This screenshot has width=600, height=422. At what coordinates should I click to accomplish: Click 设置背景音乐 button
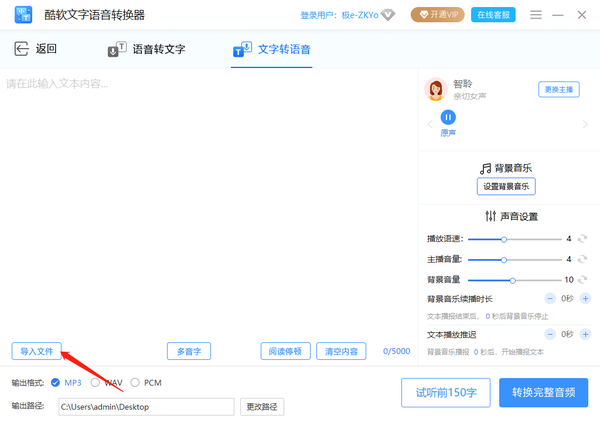pyautogui.click(x=506, y=186)
